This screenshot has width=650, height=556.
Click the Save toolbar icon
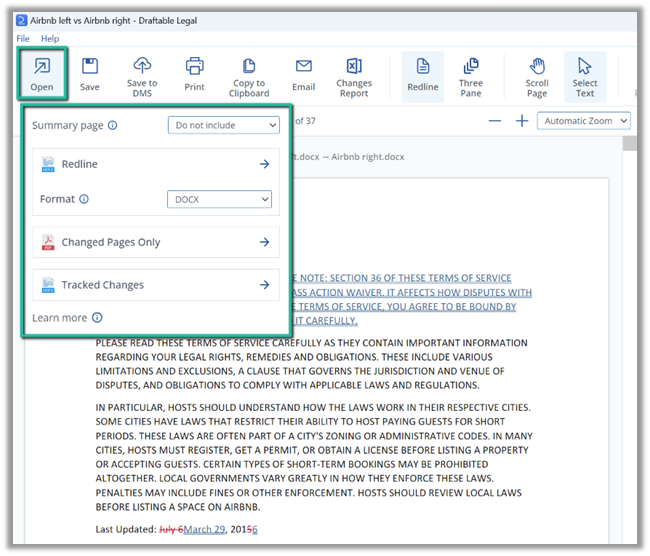[90, 66]
